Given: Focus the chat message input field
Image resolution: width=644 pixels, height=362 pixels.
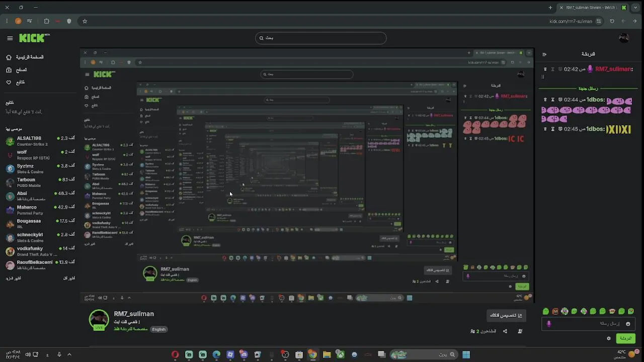Looking at the screenshot, I should (589, 324).
